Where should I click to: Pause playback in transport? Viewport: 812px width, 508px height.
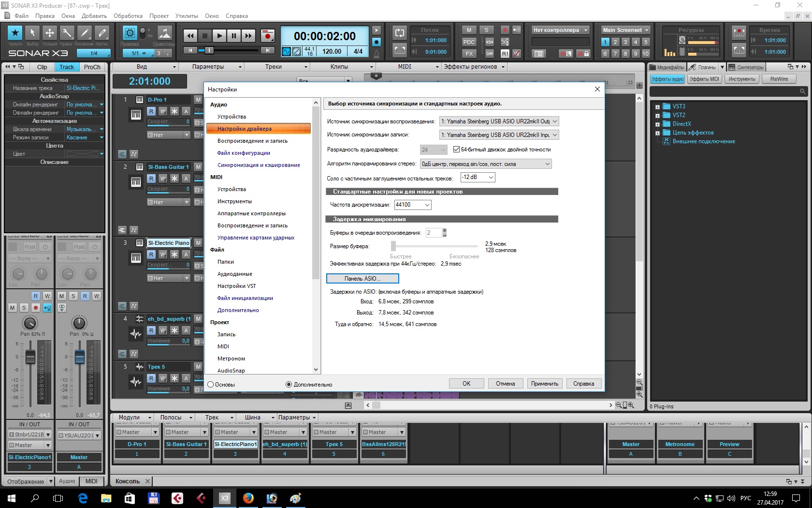pos(234,35)
